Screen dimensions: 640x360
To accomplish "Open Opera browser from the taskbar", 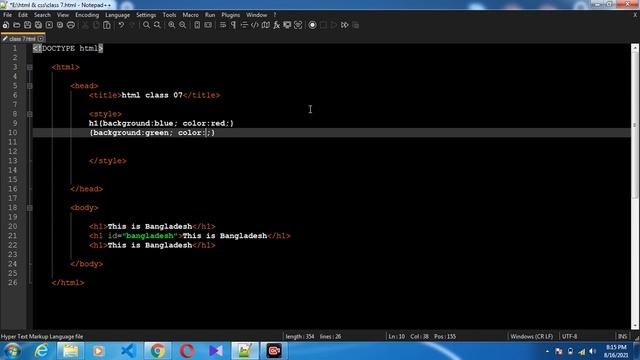I will tap(187, 351).
